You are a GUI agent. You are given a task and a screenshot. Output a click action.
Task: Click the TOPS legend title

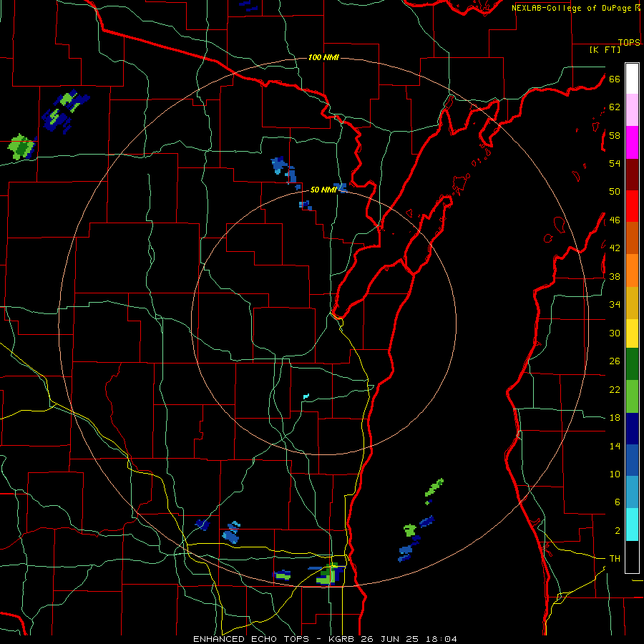click(629, 42)
